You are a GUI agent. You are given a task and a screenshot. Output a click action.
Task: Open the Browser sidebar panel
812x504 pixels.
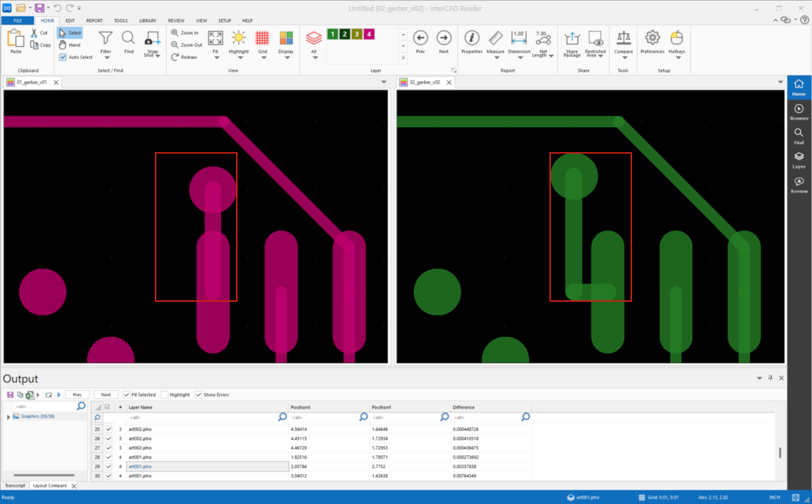point(798,112)
